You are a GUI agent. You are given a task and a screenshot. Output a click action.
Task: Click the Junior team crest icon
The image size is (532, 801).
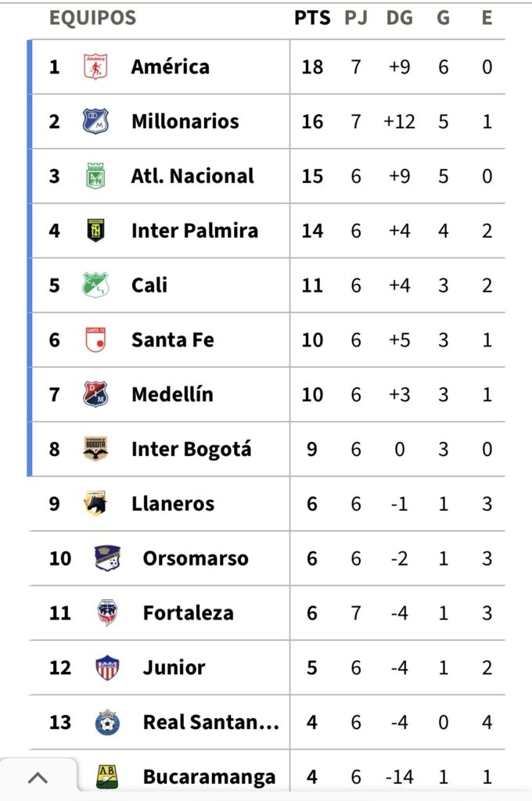(x=107, y=667)
